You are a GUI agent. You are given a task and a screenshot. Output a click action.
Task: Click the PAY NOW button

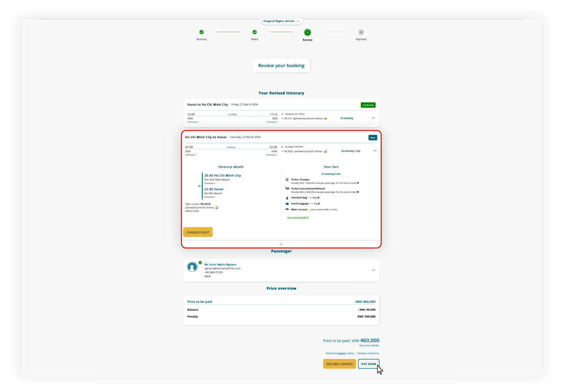[x=368, y=364]
